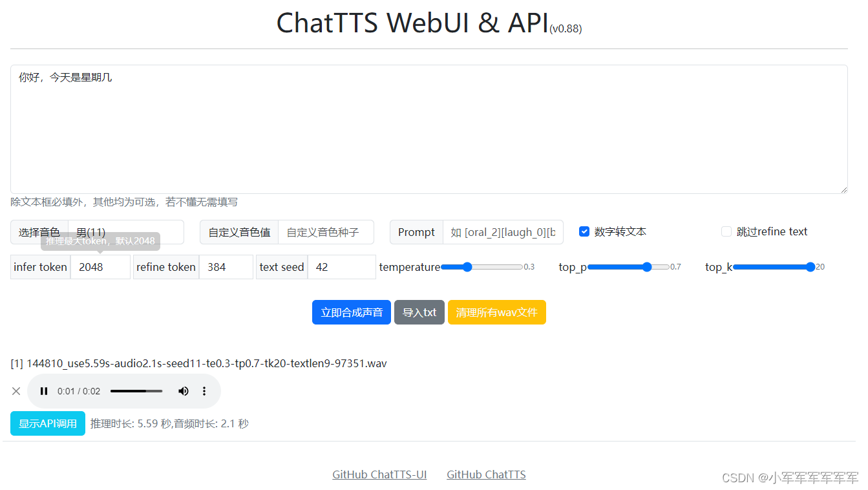Screen dimensions: 868x490
Task: Pause the audio playback
Action: coord(44,391)
